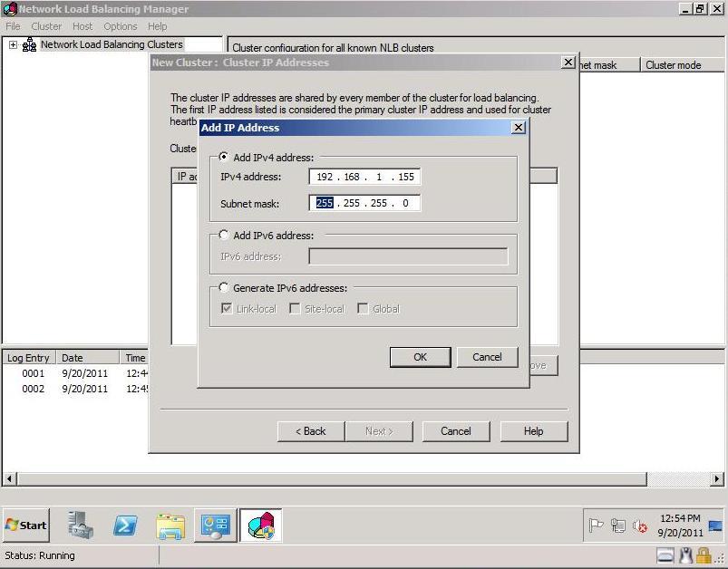Click the Subnet mask input field
Image resolution: width=728 pixels, height=569 pixels.
[364, 203]
